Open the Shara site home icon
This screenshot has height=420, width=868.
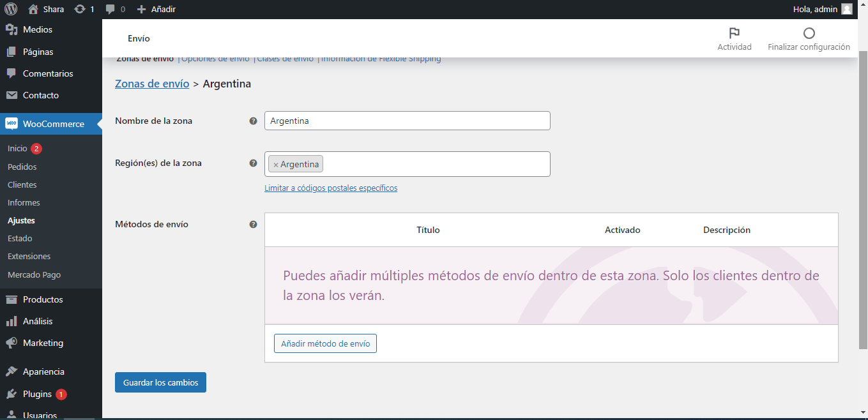(x=34, y=10)
